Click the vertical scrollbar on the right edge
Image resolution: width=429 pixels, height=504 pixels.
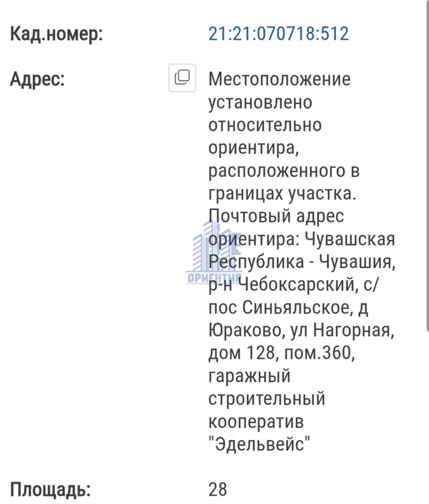427,166
